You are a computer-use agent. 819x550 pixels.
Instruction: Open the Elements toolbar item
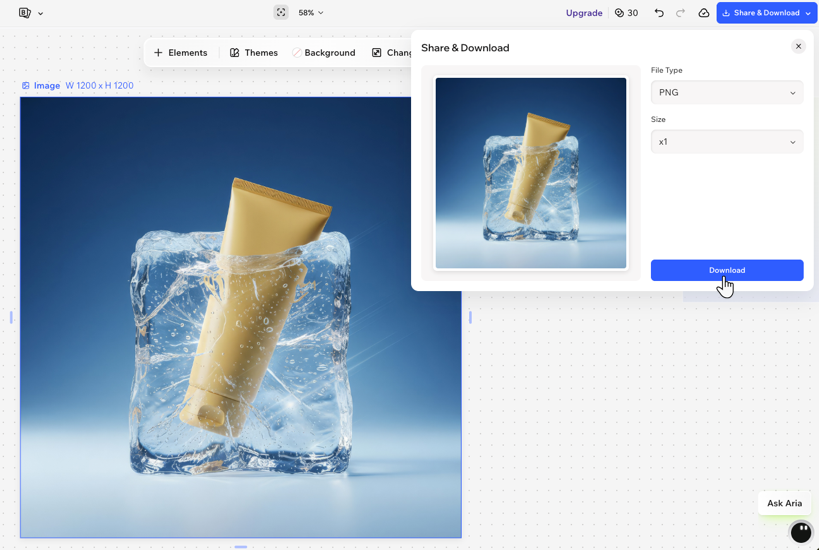[x=180, y=53]
